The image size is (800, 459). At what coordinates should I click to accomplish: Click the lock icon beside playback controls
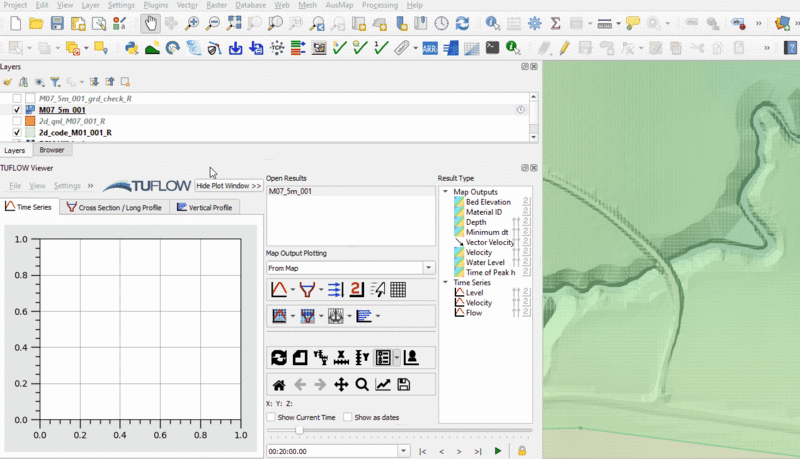[x=522, y=451]
